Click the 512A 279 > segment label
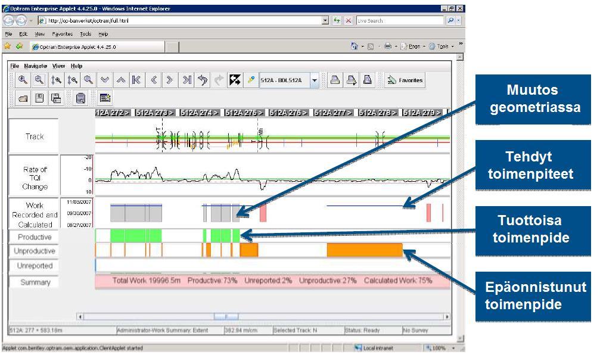The height and width of the screenshot is (364, 600). (x=422, y=113)
